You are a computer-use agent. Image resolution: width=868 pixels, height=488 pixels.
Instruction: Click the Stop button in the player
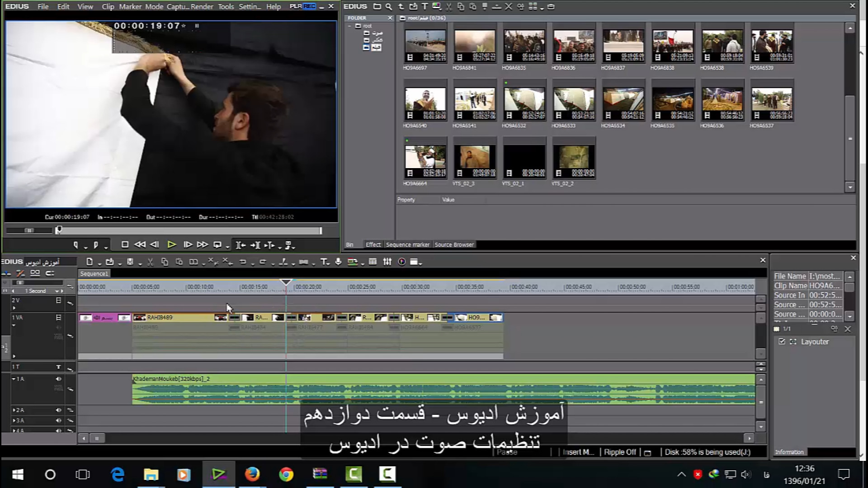pyautogui.click(x=125, y=245)
